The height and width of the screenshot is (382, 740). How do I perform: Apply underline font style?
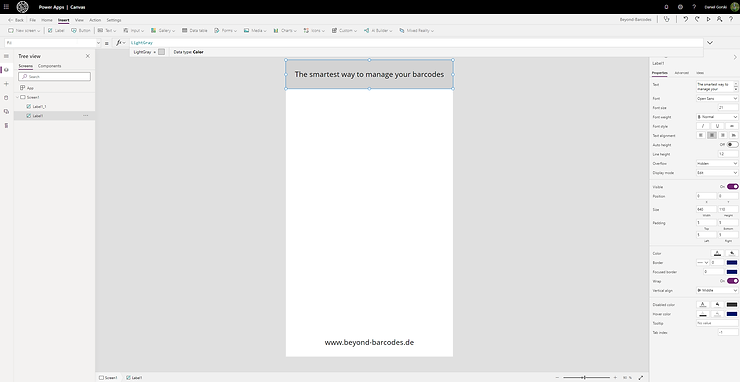(717, 126)
